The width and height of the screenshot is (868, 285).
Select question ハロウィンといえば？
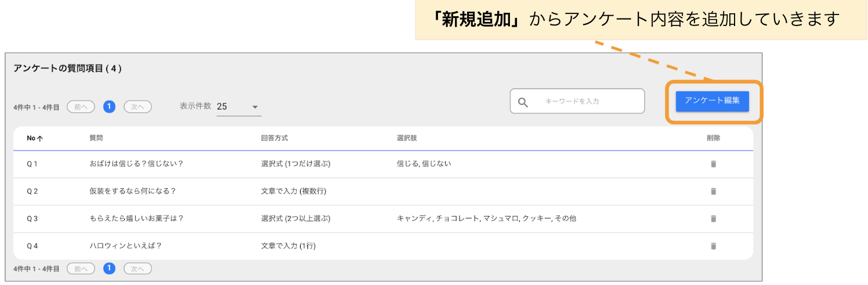[125, 246]
